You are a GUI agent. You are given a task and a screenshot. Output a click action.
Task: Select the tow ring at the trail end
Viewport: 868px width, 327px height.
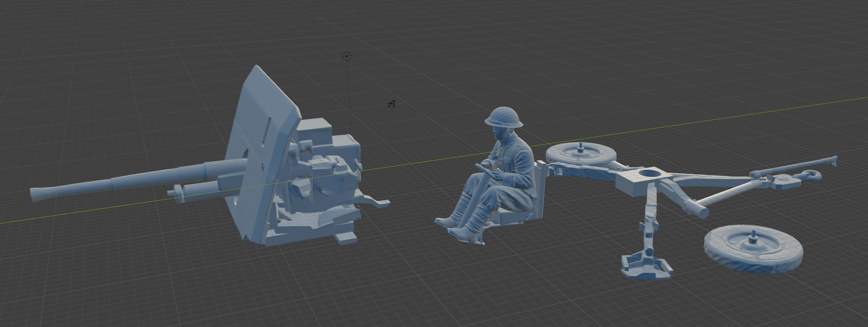[810, 175]
